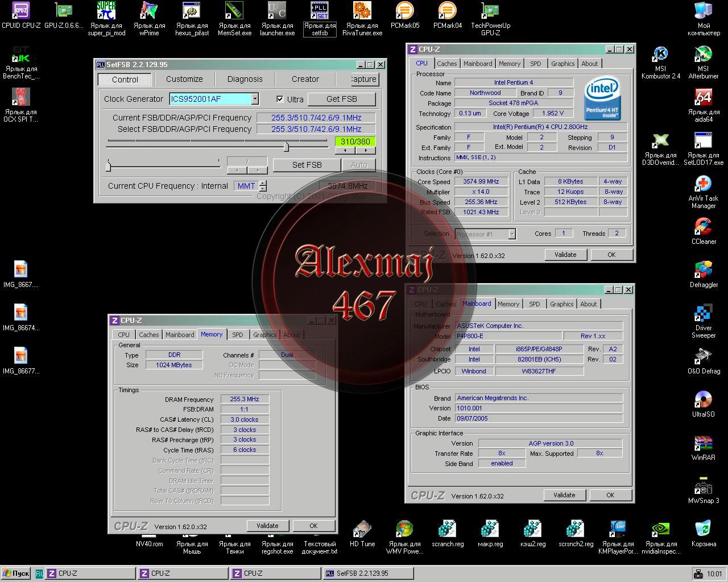Switch to the Customize tab in SetFSB
The height and width of the screenshot is (582, 728).
(184, 79)
